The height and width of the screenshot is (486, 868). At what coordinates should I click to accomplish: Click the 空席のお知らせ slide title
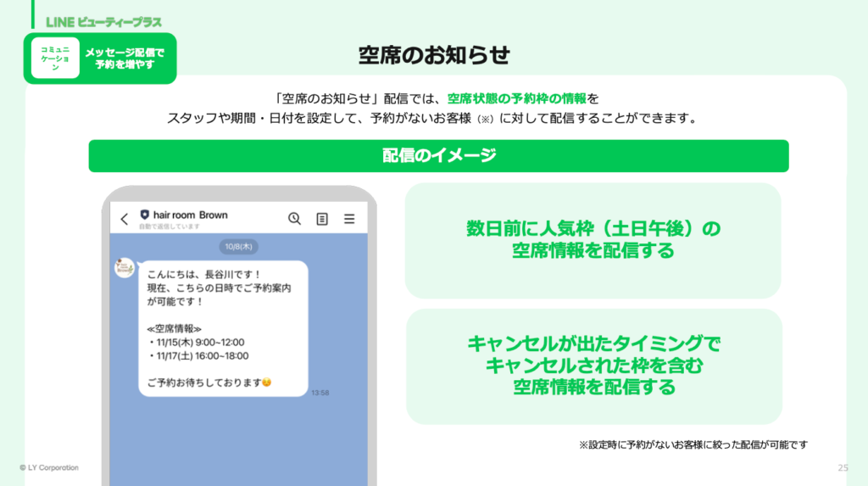[x=434, y=55]
